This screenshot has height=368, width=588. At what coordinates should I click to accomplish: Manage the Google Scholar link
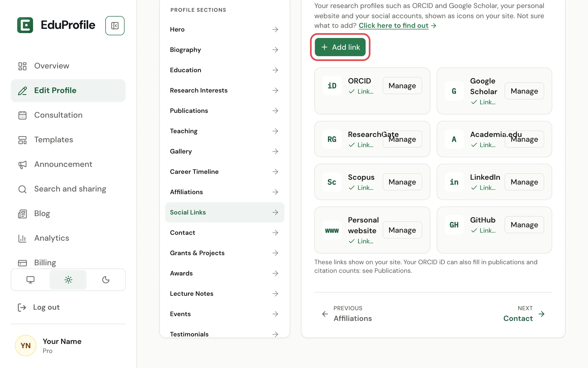(524, 91)
